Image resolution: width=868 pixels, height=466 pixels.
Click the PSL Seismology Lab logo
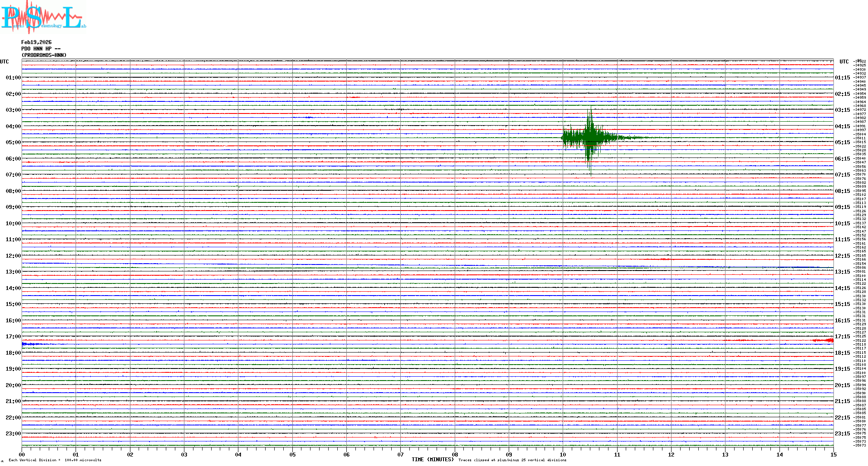click(43, 17)
